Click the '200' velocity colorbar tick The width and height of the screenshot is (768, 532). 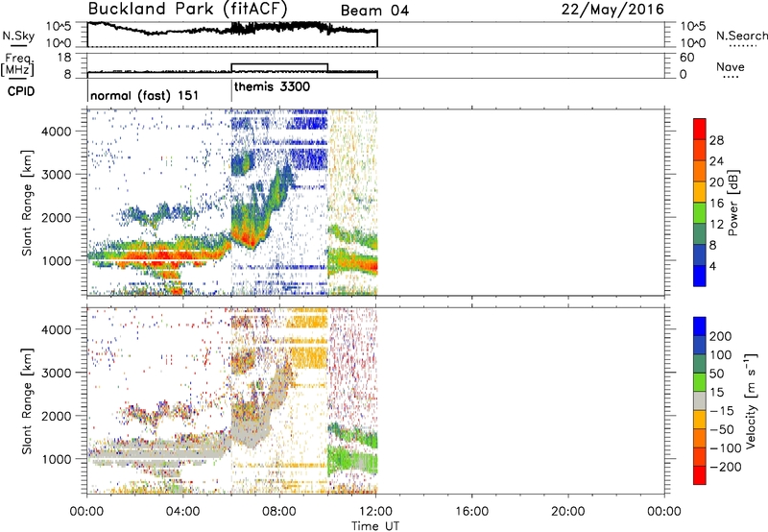[721, 336]
